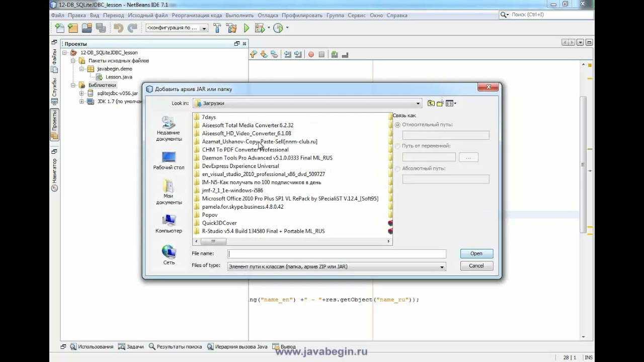
Task: Click the Shift Line Right editor icon
Action: [298, 54]
